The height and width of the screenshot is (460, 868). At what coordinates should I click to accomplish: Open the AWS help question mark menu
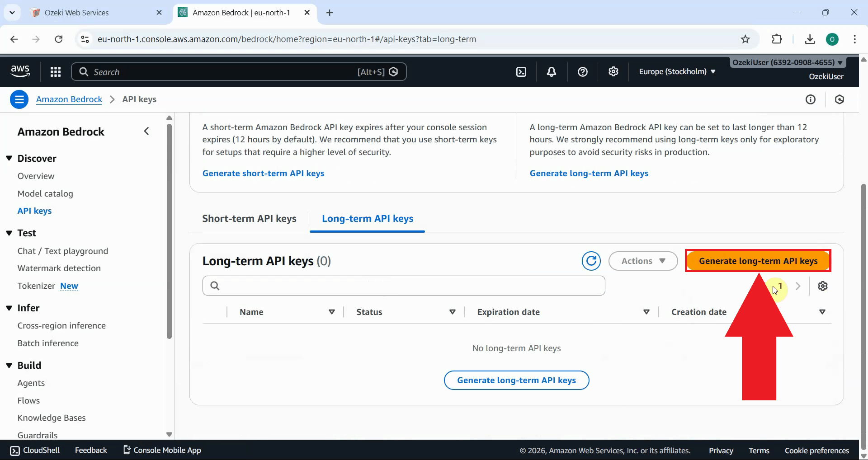(x=583, y=72)
